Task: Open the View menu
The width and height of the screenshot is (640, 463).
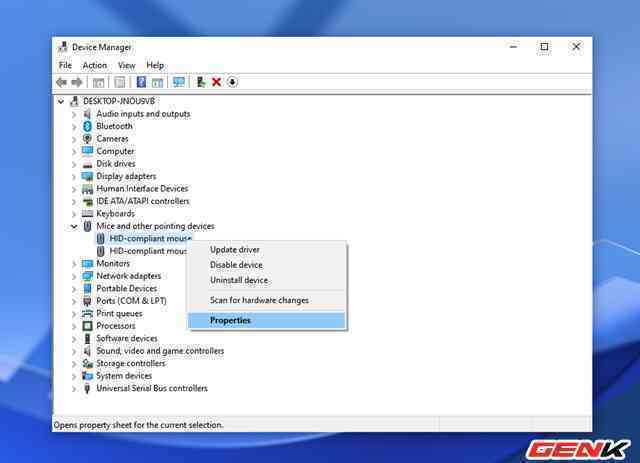Action: [x=127, y=65]
